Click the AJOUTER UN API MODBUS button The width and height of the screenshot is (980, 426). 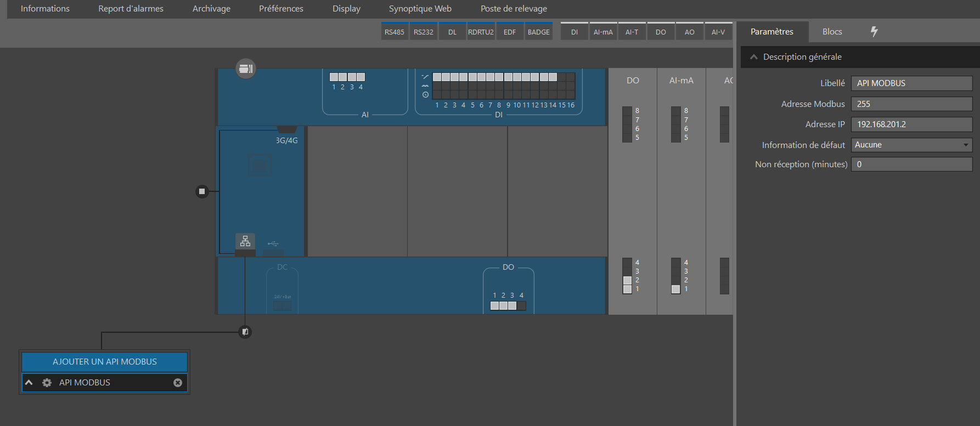[104, 362]
